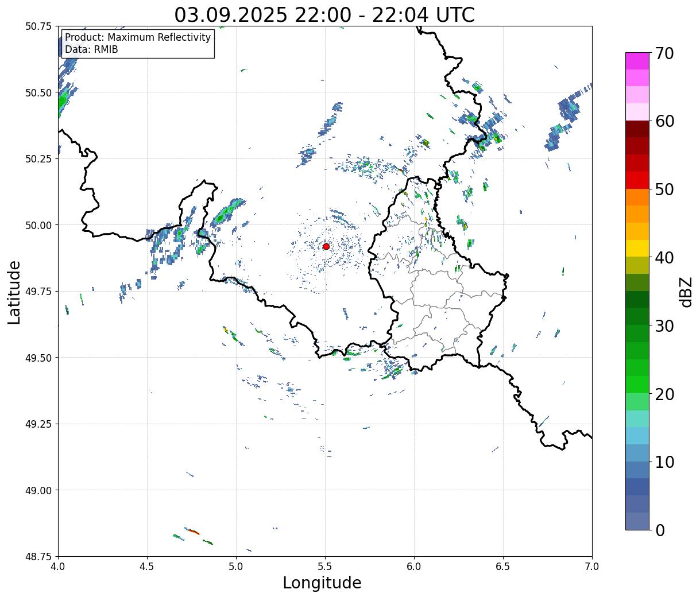Click the colorbar tick label 70
The width and height of the screenshot is (700, 597).
[664, 53]
